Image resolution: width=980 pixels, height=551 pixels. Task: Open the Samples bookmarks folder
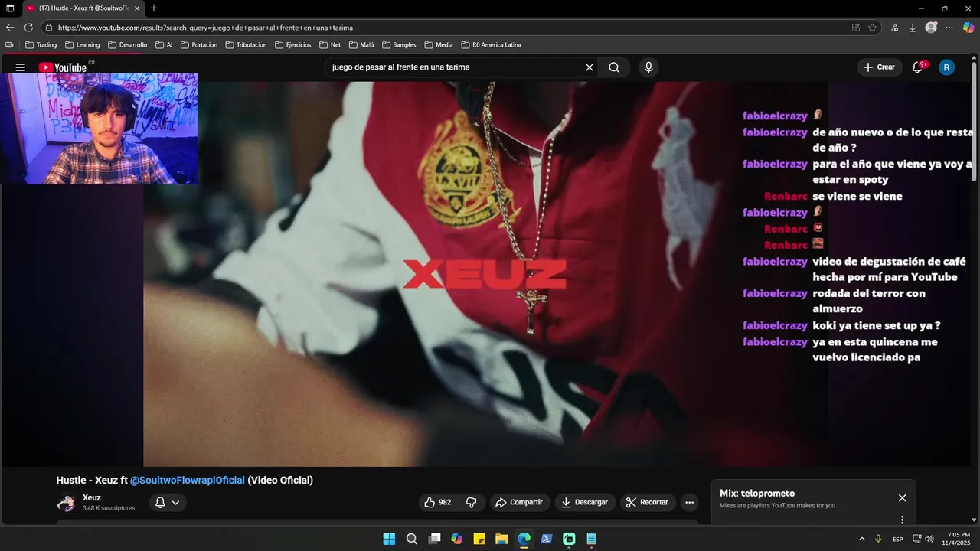tap(399, 45)
